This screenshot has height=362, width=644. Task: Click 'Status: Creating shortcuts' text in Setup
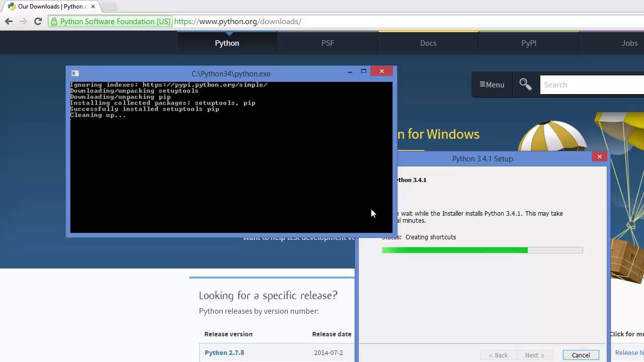[419, 237]
